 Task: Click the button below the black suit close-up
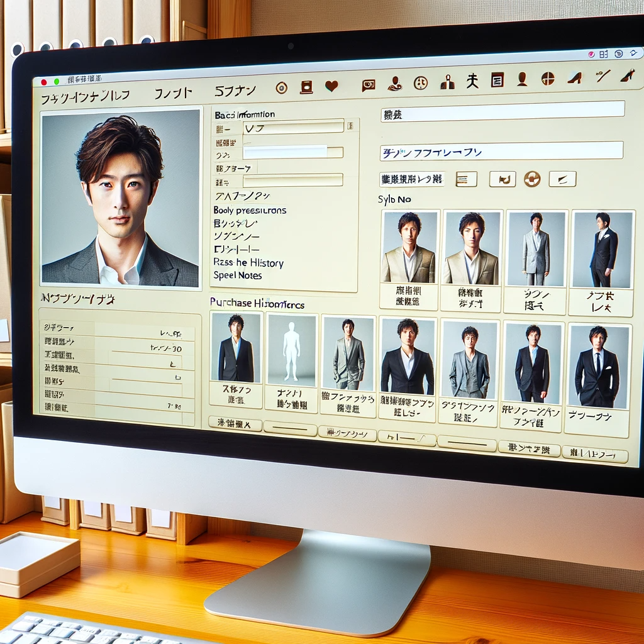[x=407, y=438]
